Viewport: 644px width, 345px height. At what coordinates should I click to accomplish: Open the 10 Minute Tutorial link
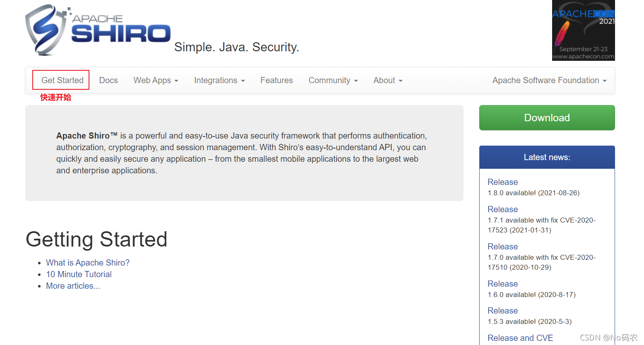[x=79, y=274]
